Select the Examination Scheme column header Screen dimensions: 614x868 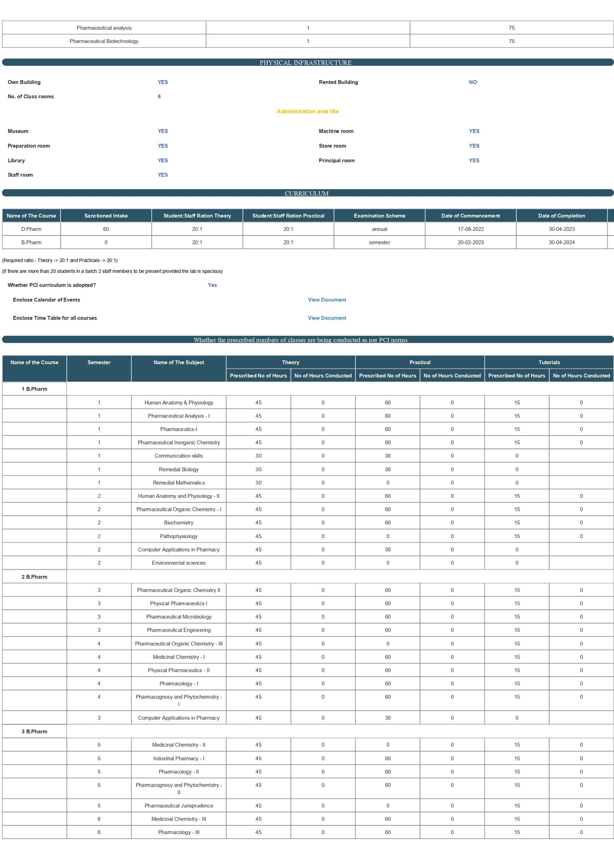[379, 216]
